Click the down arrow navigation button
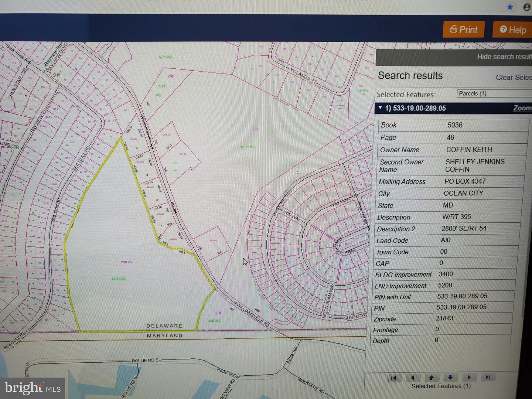Screen dimensions: 532x399 click(450, 377)
